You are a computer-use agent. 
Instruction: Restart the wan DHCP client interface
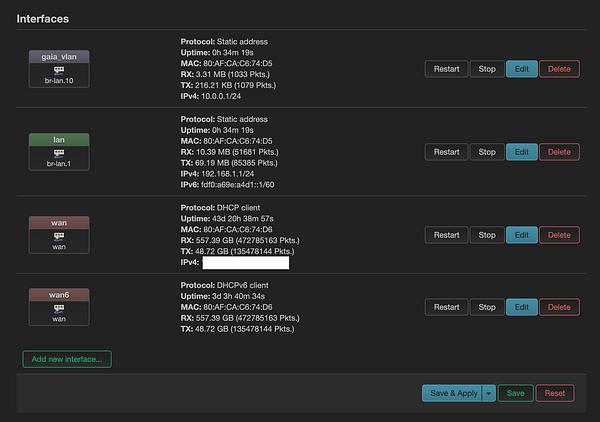(446, 235)
